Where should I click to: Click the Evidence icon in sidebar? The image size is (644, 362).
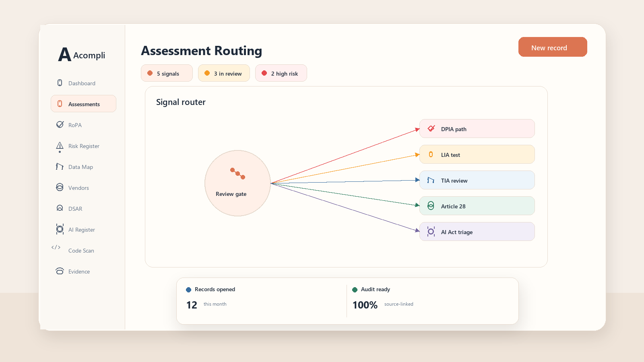click(60, 271)
